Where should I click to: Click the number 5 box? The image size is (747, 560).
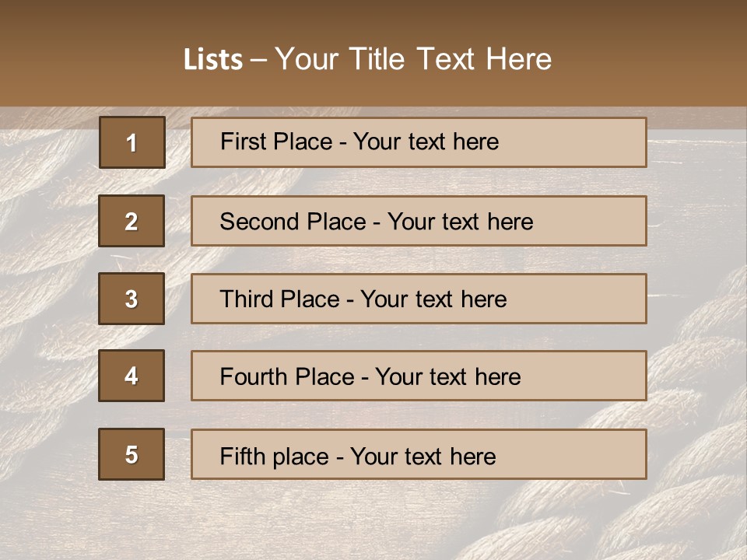[x=132, y=454]
